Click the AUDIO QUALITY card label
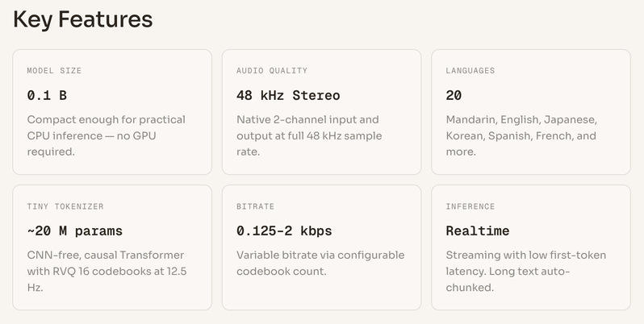644x324 pixels. [x=272, y=71]
